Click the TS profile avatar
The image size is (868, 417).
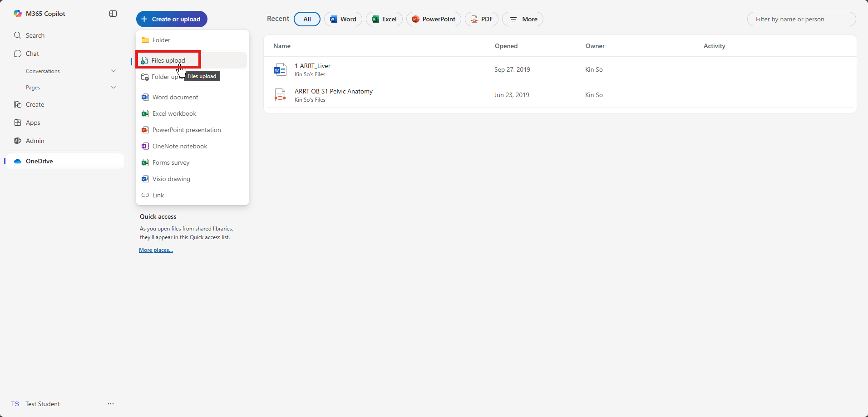[x=15, y=404]
